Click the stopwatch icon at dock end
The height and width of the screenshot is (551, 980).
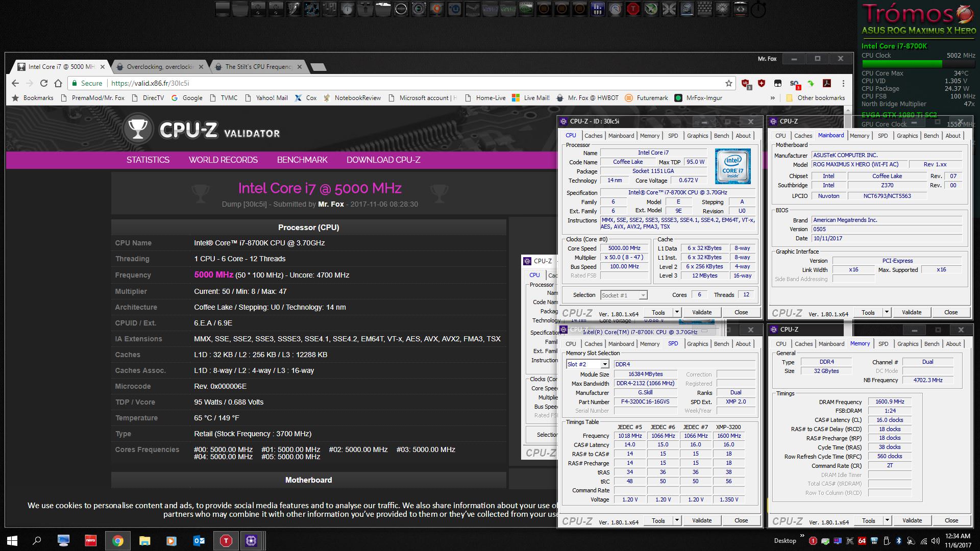coord(758,9)
